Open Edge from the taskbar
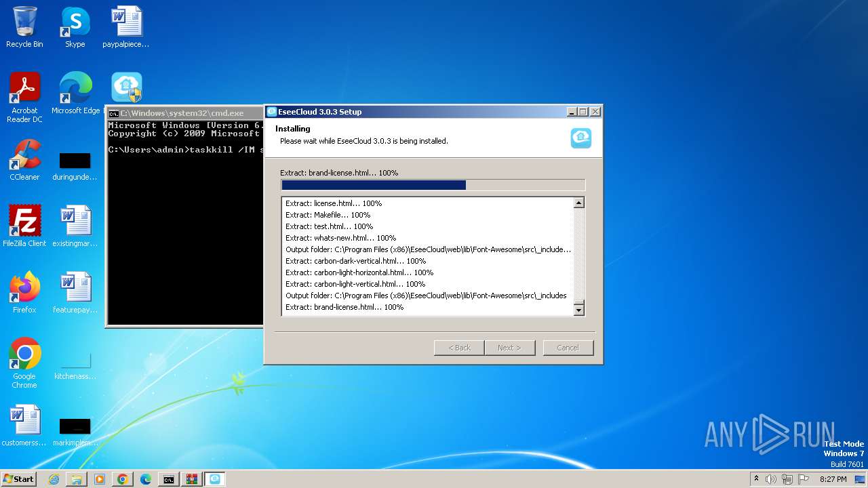This screenshot has width=868, height=488. pyautogui.click(x=146, y=479)
